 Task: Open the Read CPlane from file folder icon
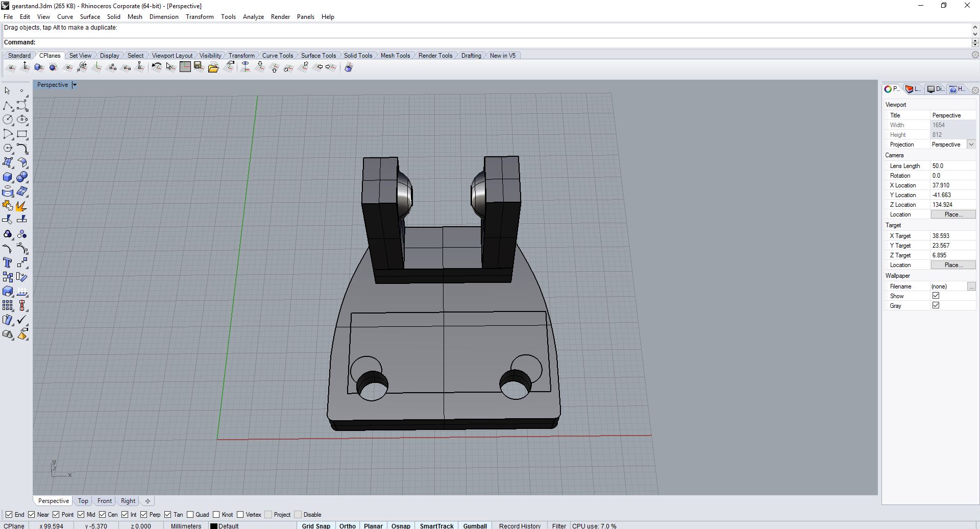[x=213, y=67]
